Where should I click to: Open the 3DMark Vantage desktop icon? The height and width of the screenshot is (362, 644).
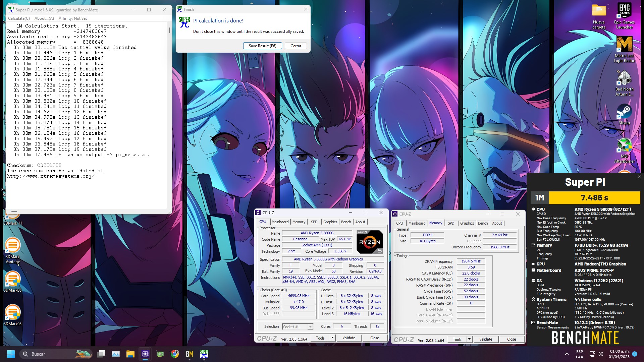tap(13, 250)
